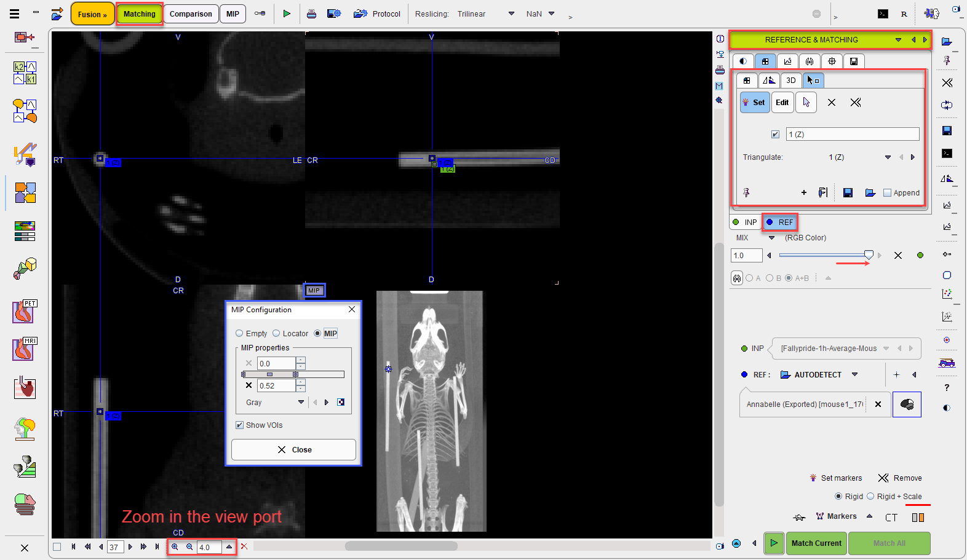This screenshot has width=967, height=560.
Task: Close the MIP Configuration dialog
Action: 293,449
